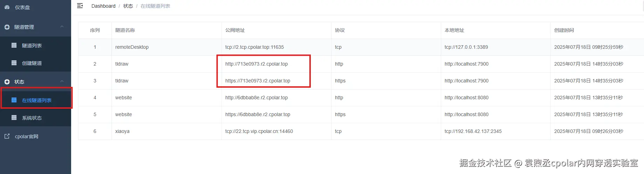Click the 状态 breadcrumb
The image size is (644, 174).
[x=128, y=6]
